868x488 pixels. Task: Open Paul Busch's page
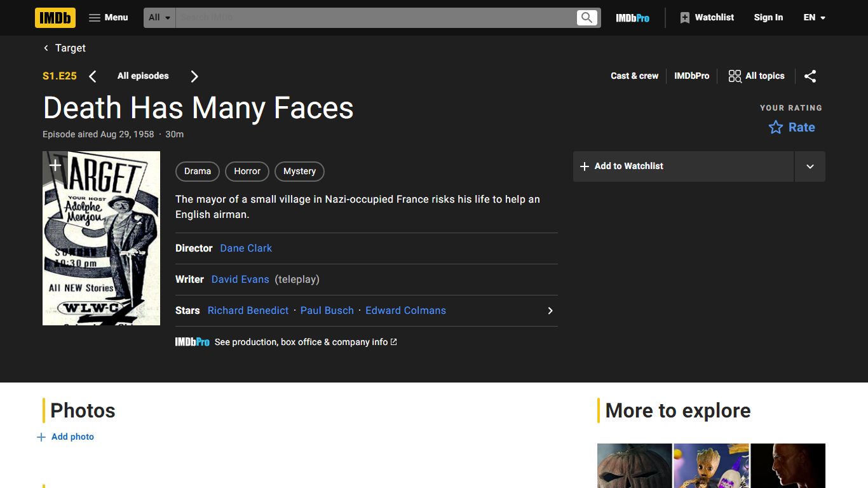pos(327,311)
